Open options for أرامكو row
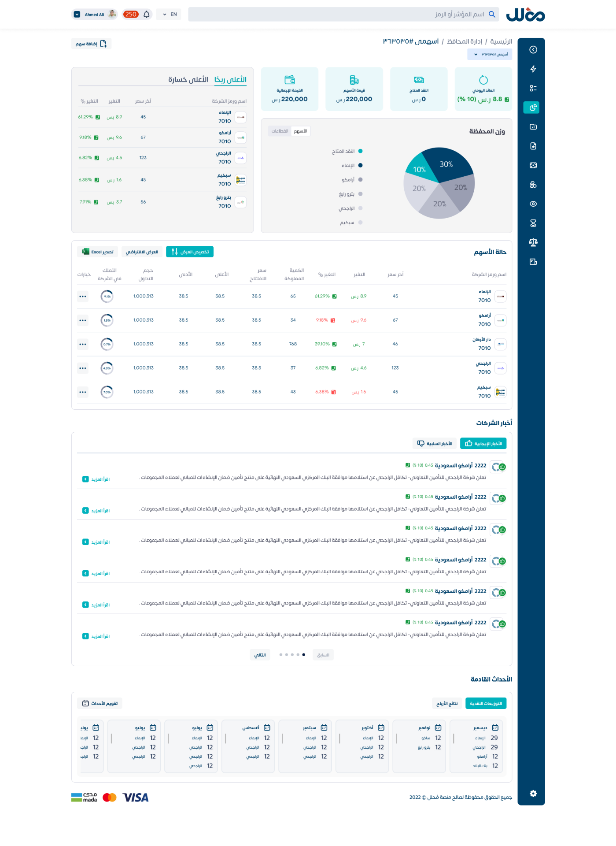The height and width of the screenshot is (846, 616). coord(83,320)
